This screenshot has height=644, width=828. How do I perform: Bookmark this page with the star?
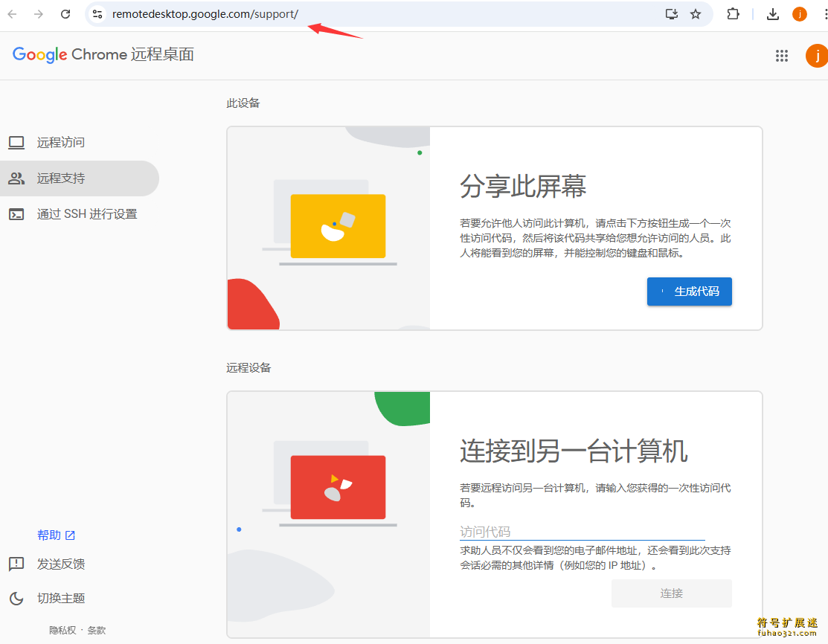point(696,14)
